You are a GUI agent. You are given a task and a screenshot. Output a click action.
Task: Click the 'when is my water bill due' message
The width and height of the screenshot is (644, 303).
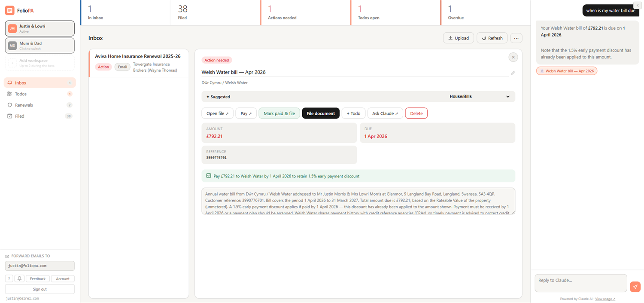pos(611,11)
